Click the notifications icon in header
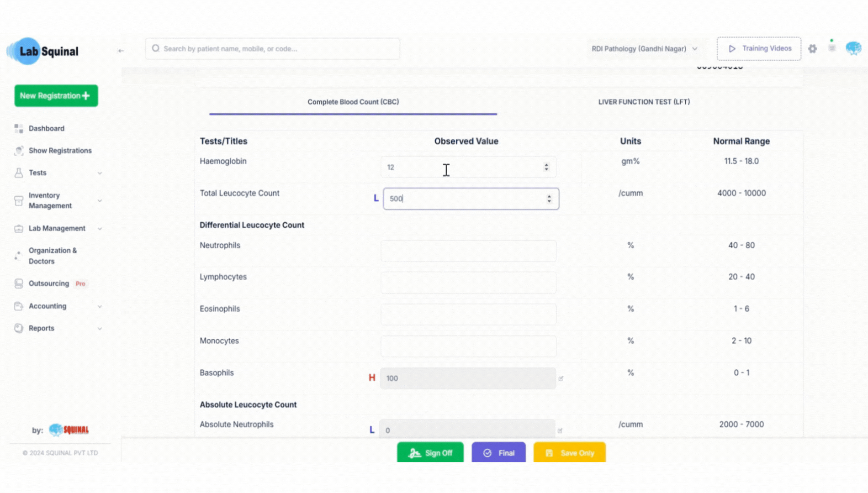This screenshot has height=493, width=868. coord(832,48)
